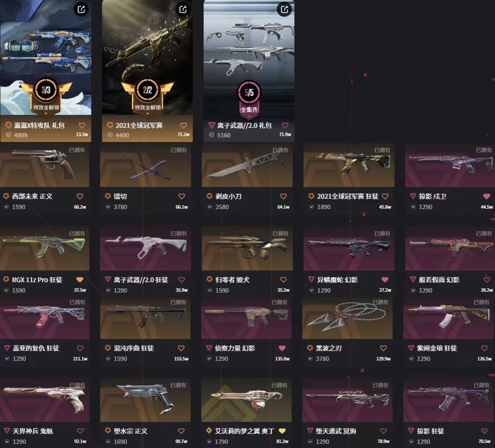The width and height of the screenshot is (495, 448).
Task: Toggle favorite heart on RGX 11z Pro 狂徒
Action: (x=80, y=279)
